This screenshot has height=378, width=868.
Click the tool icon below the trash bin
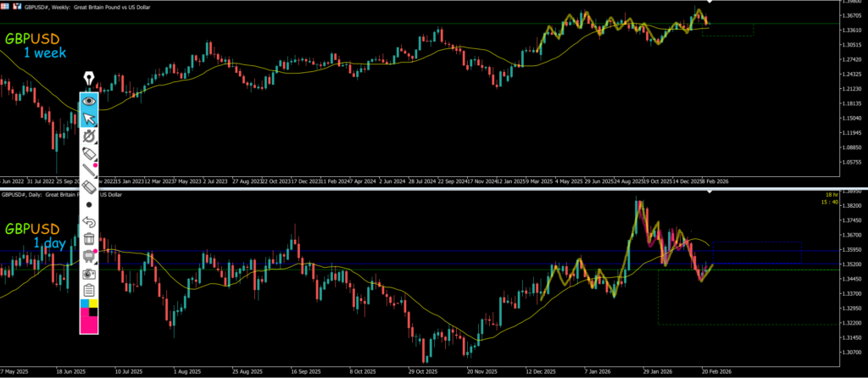click(x=89, y=256)
